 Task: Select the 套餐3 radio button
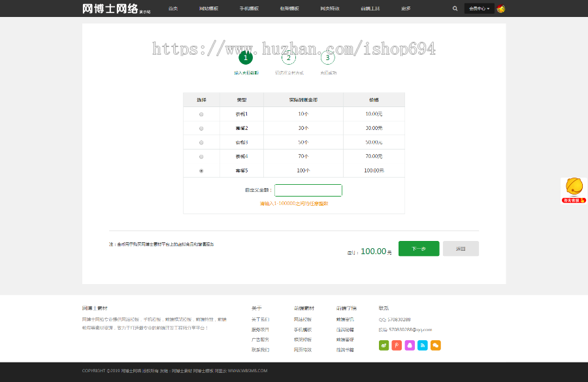click(202, 142)
